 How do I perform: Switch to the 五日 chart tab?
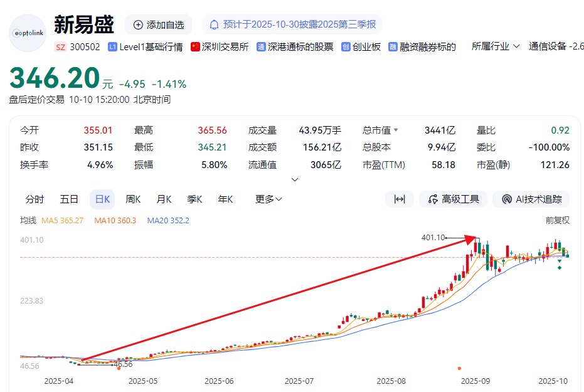tap(69, 199)
